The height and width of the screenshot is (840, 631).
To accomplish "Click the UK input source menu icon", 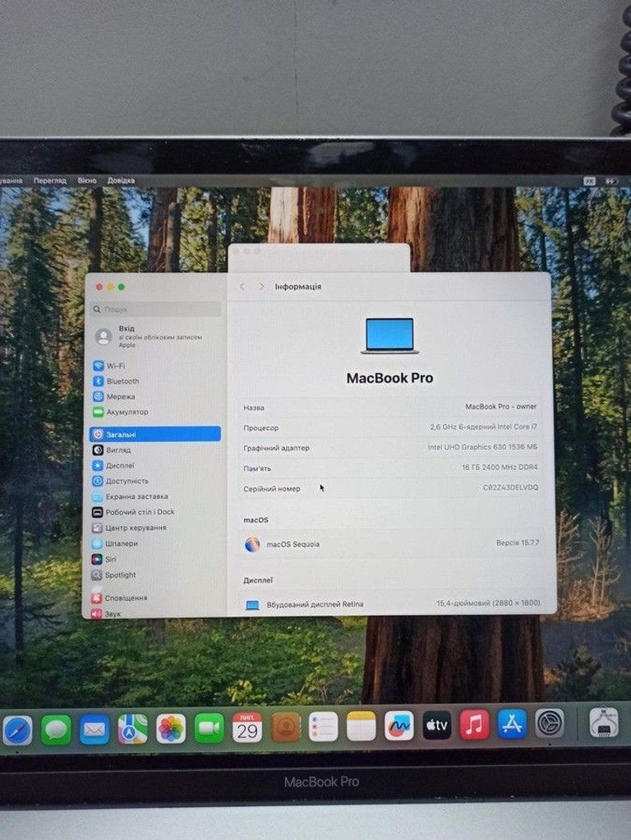I will point(589,181).
